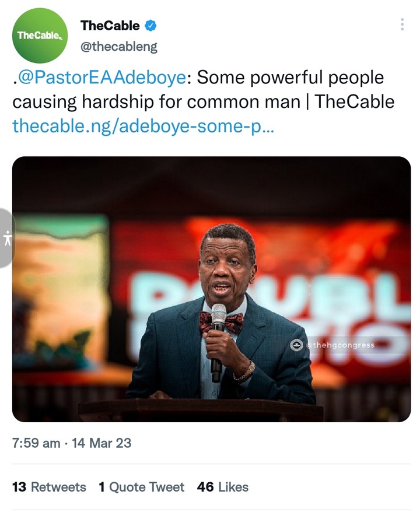Open the @thecableng handle
420x512 pixels.
click(119, 47)
